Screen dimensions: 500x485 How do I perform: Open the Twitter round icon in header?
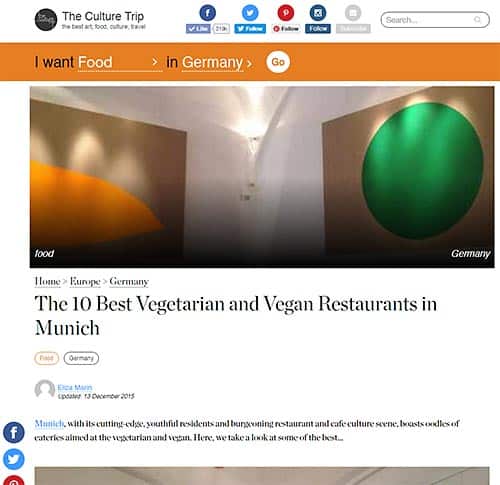[250, 13]
